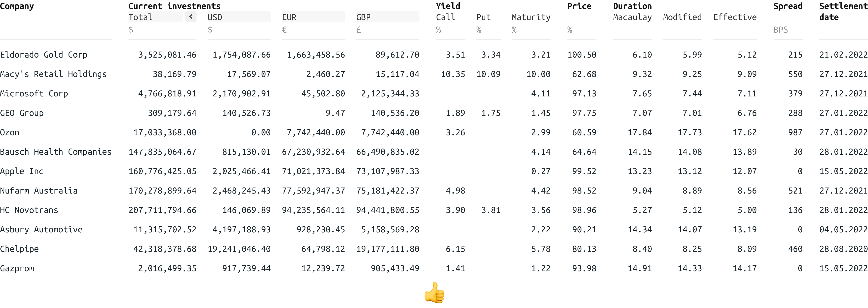Click Nufarm Australia EUR value 77,592,947.37
The height and width of the screenshot is (308, 868).
pyautogui.click(x=313, y=191)
